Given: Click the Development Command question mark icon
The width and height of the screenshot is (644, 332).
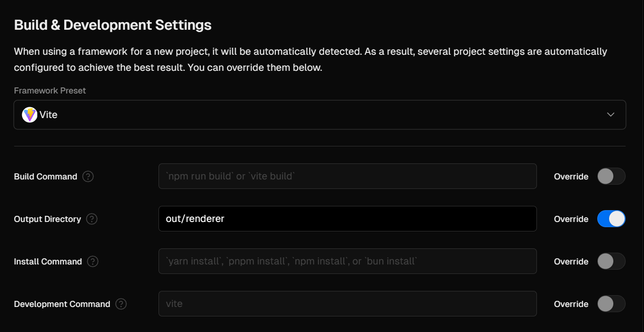Looking at the screenshot, I should point(121,304).
